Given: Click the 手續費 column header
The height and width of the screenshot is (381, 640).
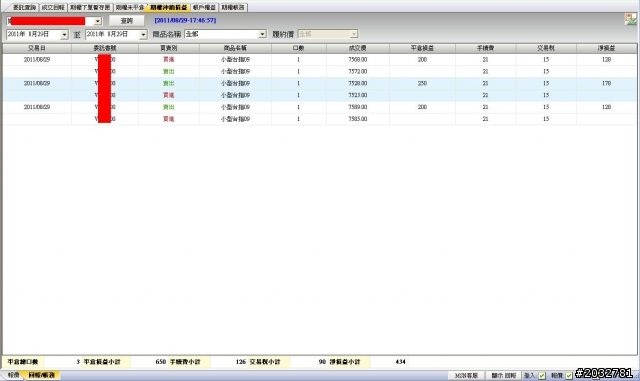Looking at the screenshot, I should pos(485,48).
